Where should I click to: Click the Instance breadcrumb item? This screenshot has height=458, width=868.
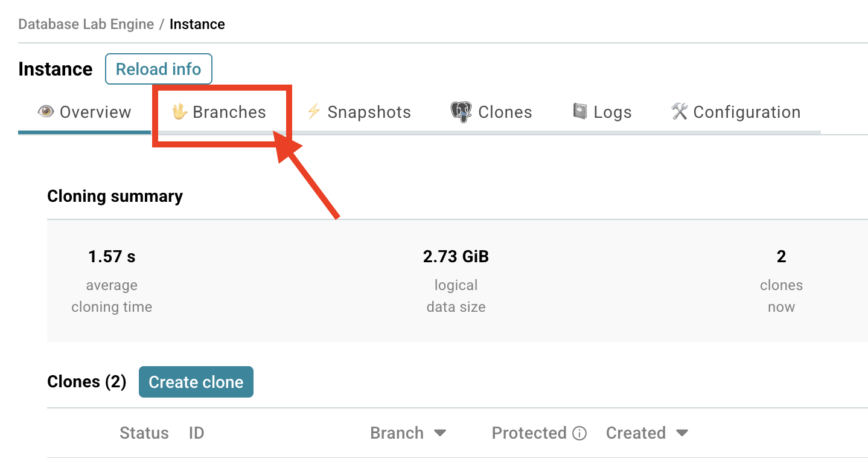click(197, 25)
